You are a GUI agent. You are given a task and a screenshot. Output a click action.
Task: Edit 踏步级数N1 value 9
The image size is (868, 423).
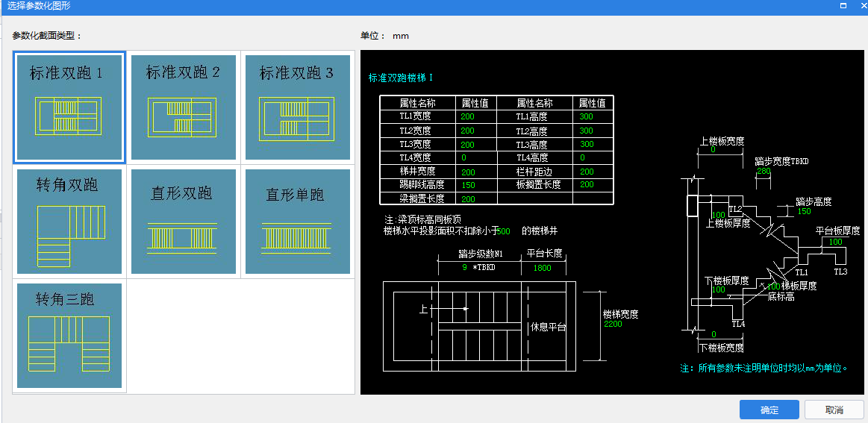(464, 267)
